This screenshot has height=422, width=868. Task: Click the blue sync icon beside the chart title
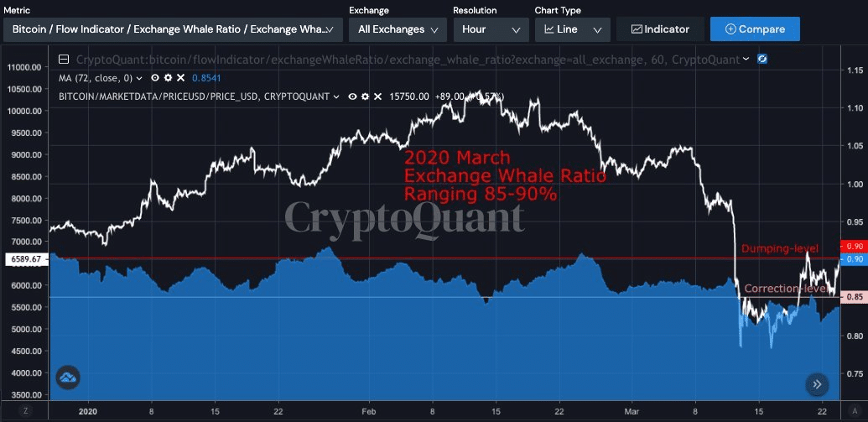click(x=761, y=60)
